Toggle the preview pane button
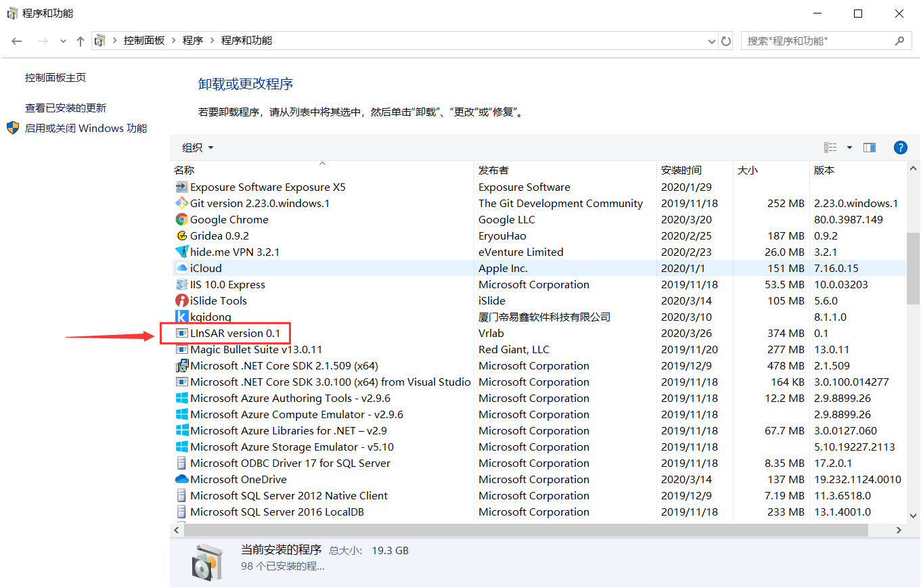921x588 pixels. 870,148
